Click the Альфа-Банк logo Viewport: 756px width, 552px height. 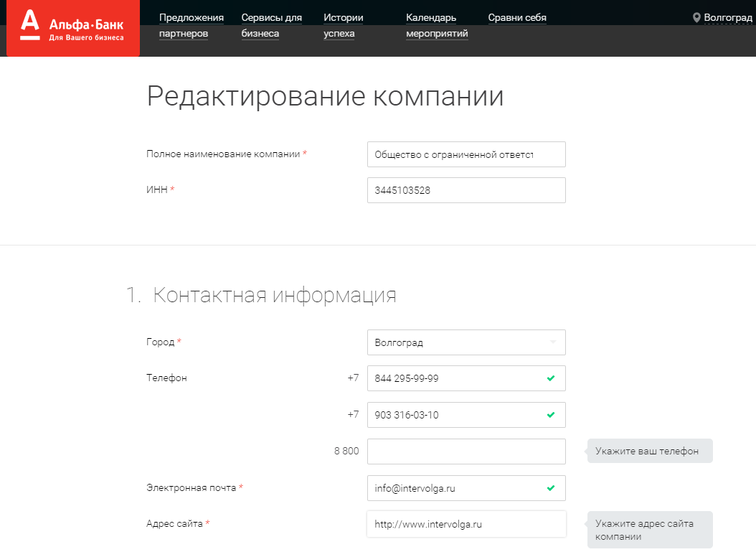(73, 28)
